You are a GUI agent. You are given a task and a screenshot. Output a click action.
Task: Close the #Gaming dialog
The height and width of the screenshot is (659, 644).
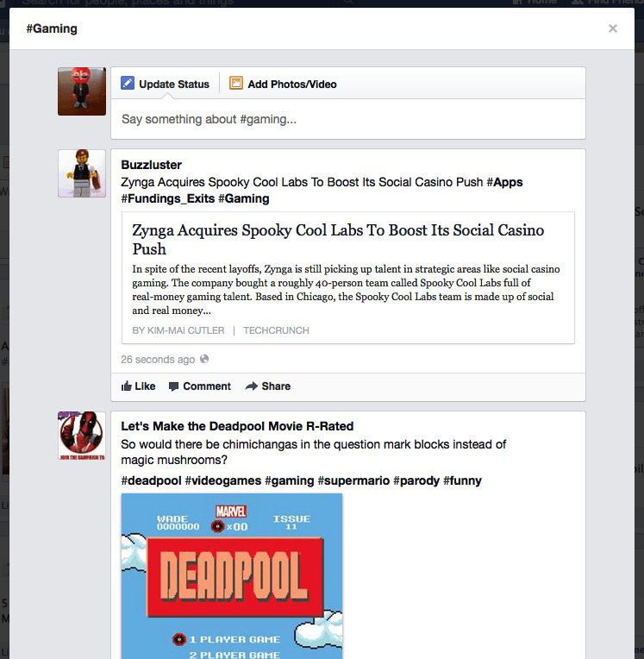pyautogui.click(x=612, y=28)
